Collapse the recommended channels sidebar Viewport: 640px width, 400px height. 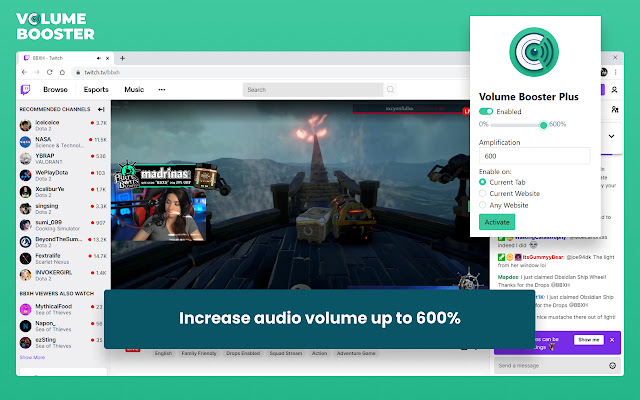coord(101,109)
